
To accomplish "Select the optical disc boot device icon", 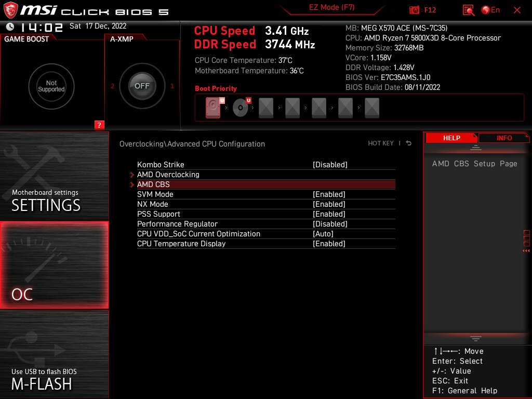I will tap(241, 108).
